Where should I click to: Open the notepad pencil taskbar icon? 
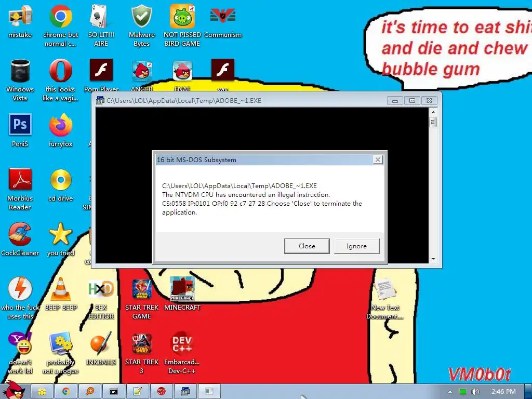137,392
